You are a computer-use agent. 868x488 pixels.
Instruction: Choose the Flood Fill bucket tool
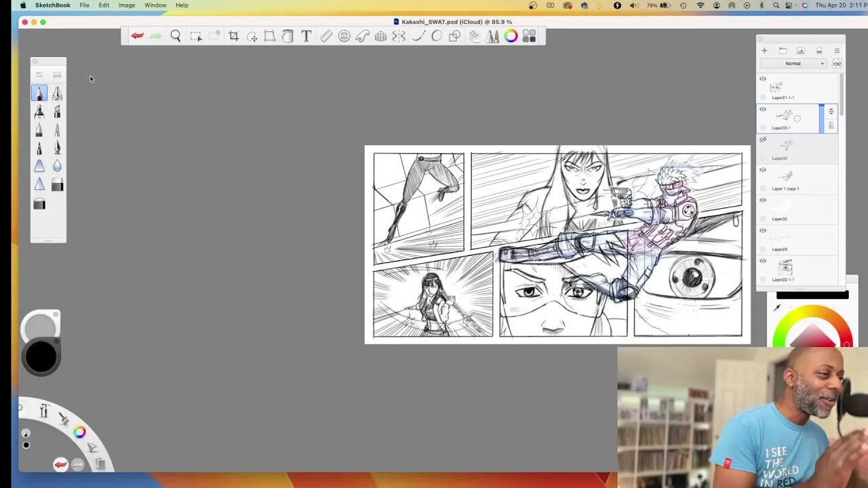288,36
